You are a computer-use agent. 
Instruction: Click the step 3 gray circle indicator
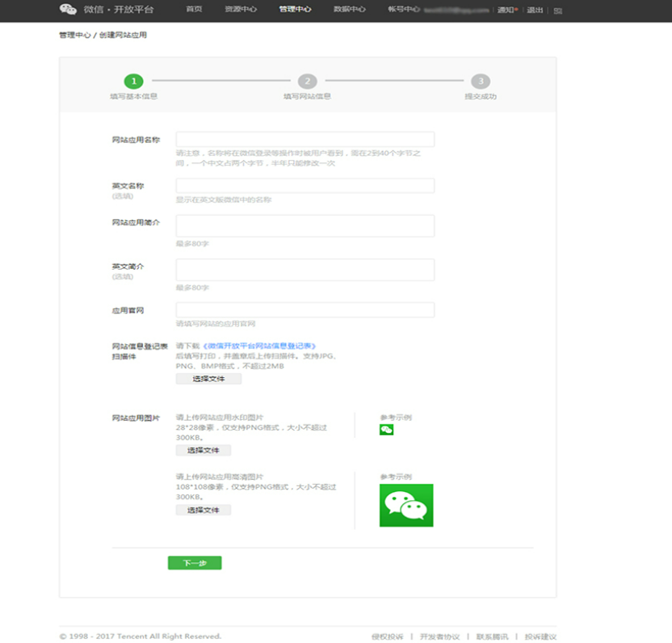pos(481,81)
